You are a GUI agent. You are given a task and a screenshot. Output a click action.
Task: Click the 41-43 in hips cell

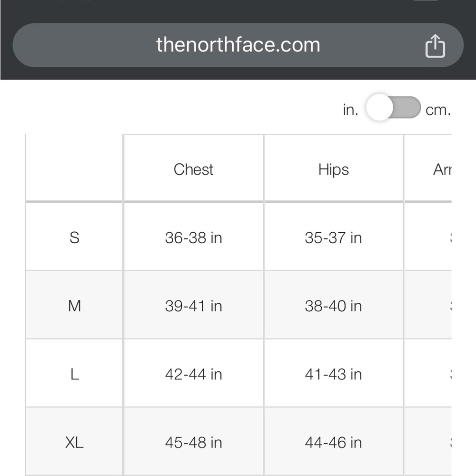pos(333,373)
